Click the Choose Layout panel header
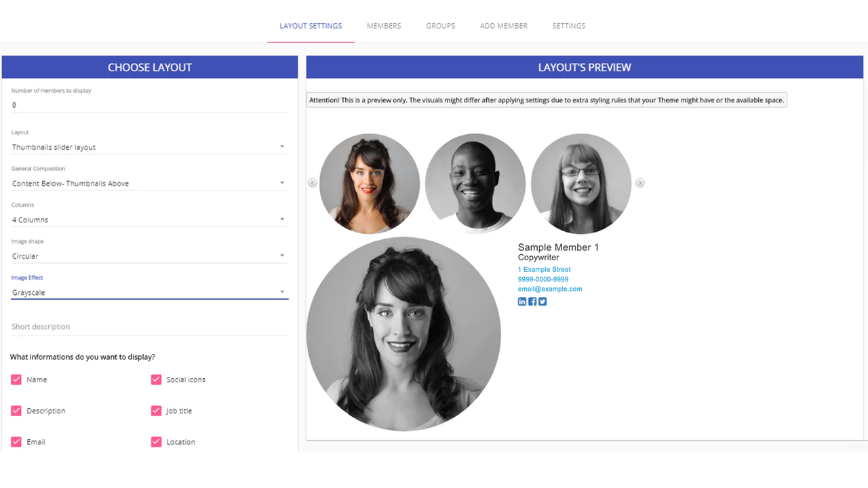This screenshot has width=868, height=488. coord(150,67)
